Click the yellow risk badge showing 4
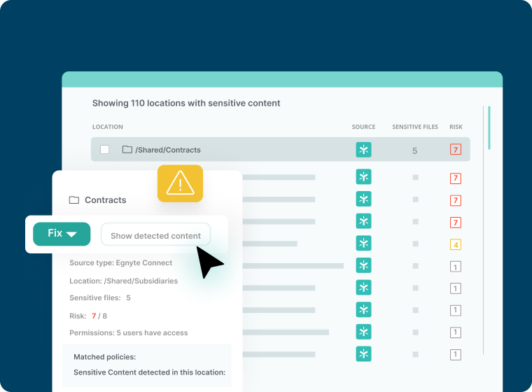Screen dimensions: 532x392 click(456, 245)
